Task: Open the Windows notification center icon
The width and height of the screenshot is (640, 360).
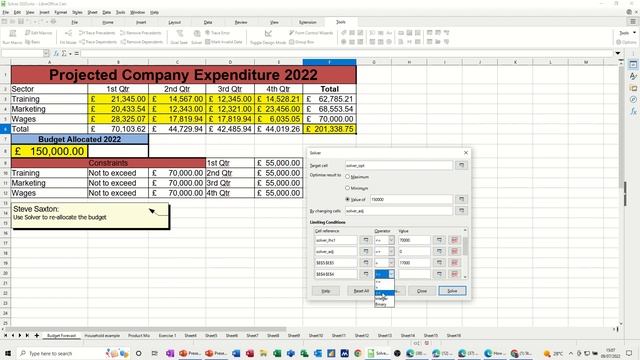Action: tap(629, 353)
